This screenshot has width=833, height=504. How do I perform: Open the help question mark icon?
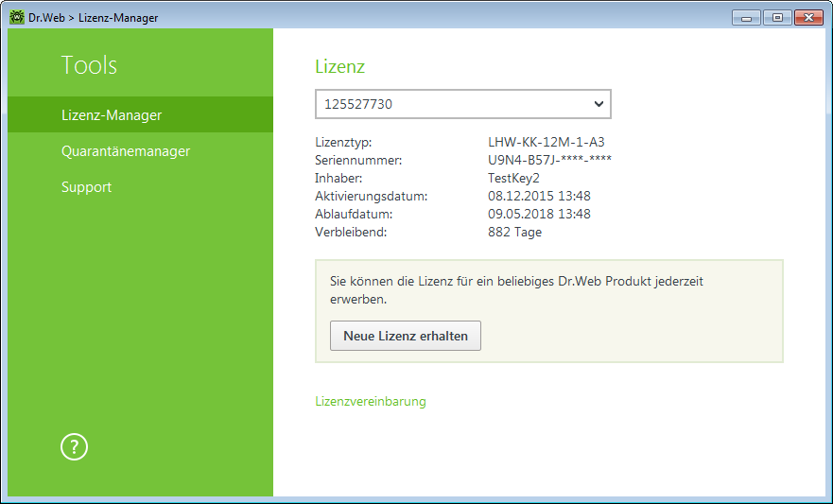(74, 447)
